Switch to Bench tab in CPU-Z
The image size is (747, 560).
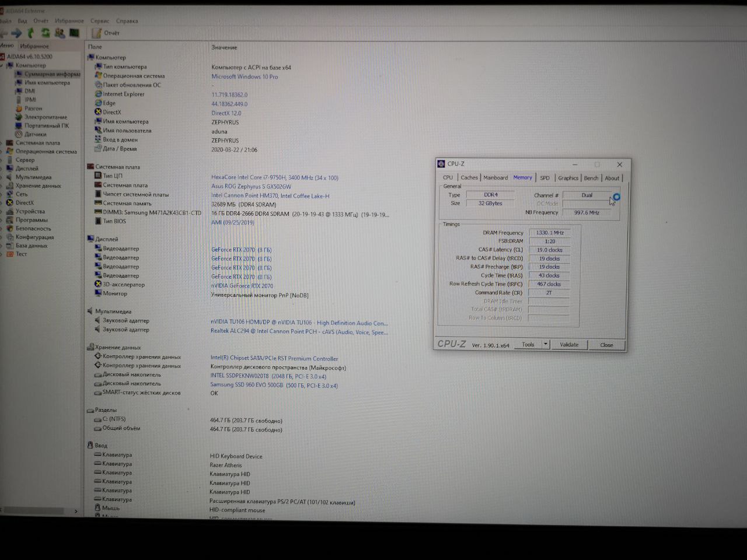(591, 178)
